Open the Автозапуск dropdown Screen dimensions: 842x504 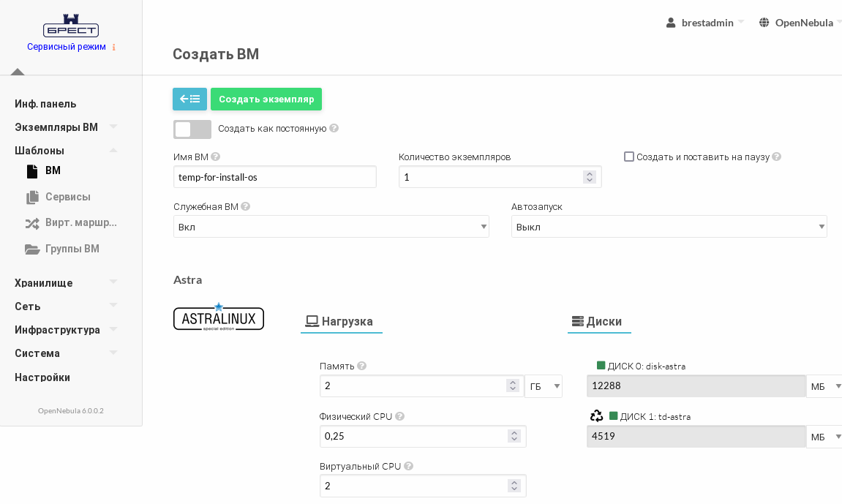pyautogui.click(x=669, y=227)
